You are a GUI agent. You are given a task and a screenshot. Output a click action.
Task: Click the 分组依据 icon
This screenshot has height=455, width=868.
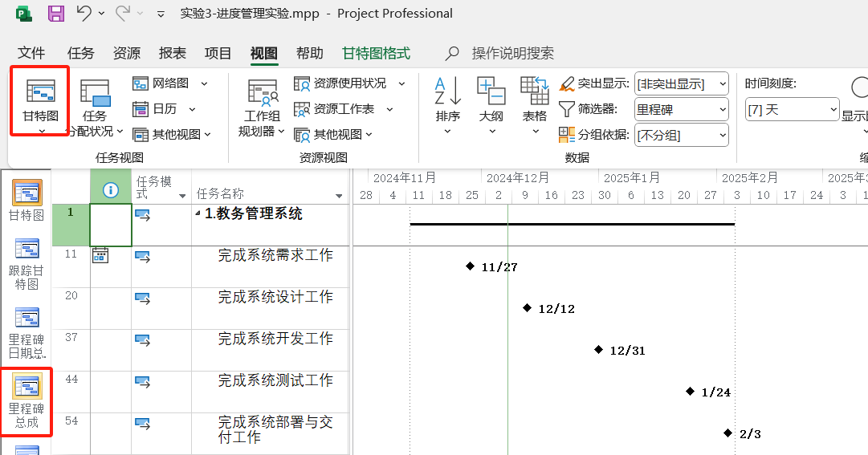[x=567, y=135]
